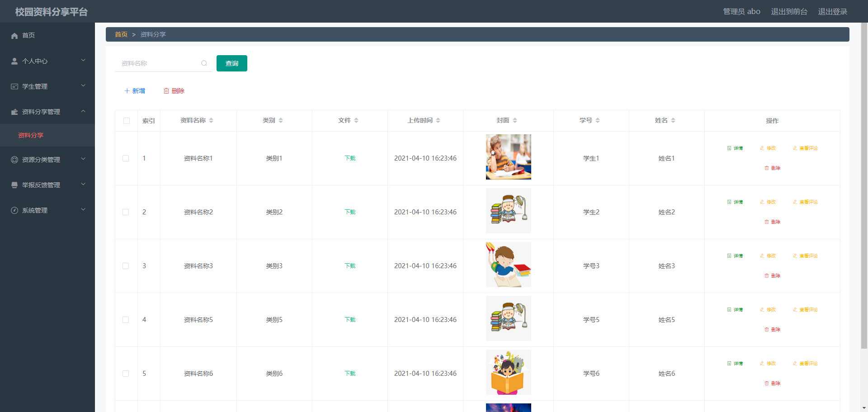This screenshot has width=868, height=412.
Task: Click 下载 link for 资料名称1
Action: click(350, 158)
